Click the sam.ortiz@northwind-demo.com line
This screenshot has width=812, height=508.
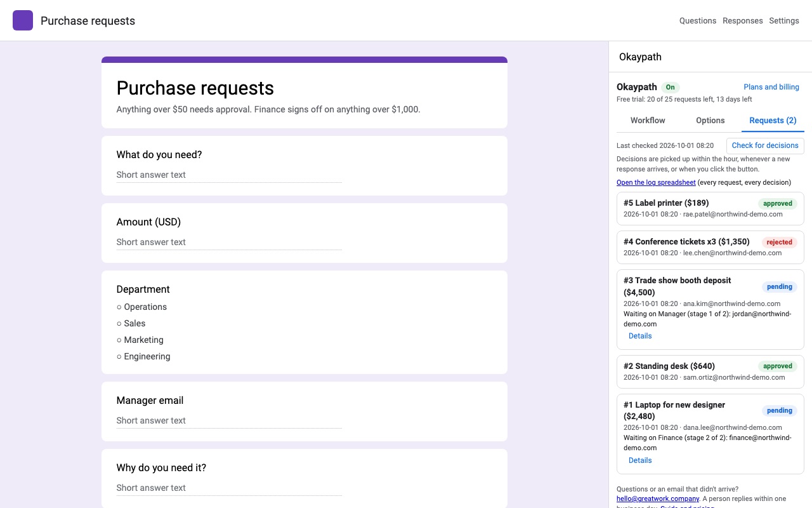tap(704, 377)
